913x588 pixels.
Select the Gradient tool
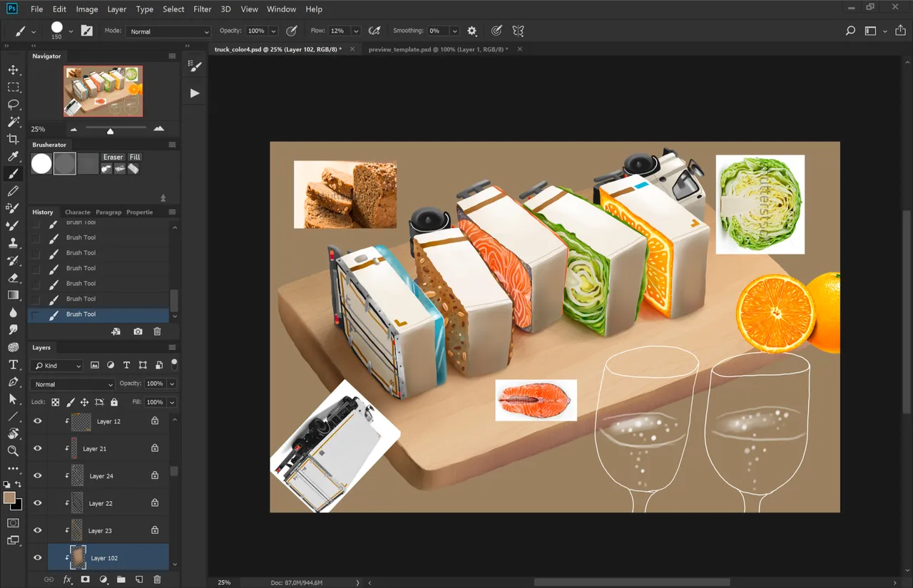click(13, 295)
